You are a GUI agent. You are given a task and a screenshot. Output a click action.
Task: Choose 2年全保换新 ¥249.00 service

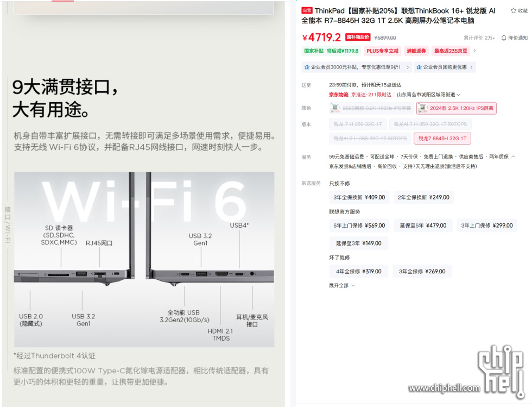coord(423,197)
